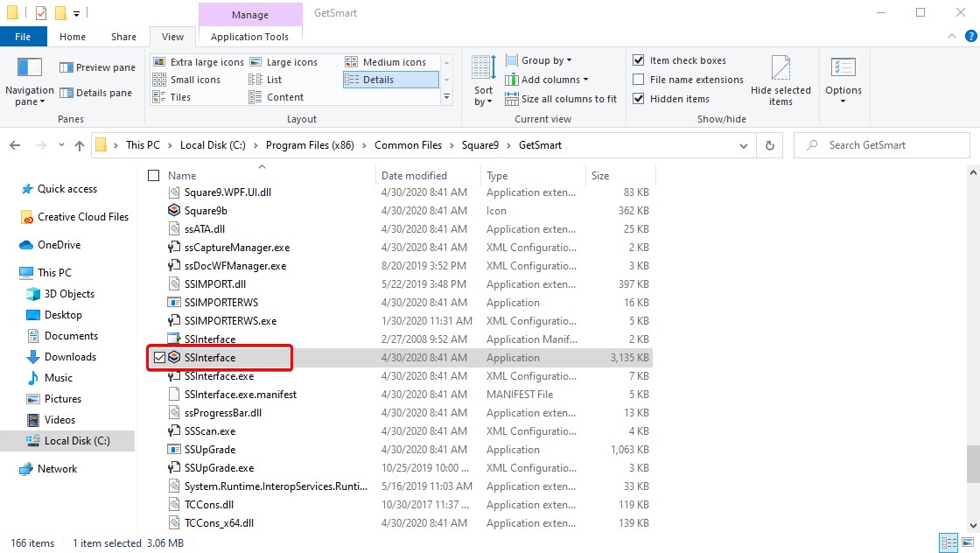The width and height of the screenshot is (980, 553).
Task: Expand the Group by dropdown
Action: pyautogui.click(x=546, y=60)
